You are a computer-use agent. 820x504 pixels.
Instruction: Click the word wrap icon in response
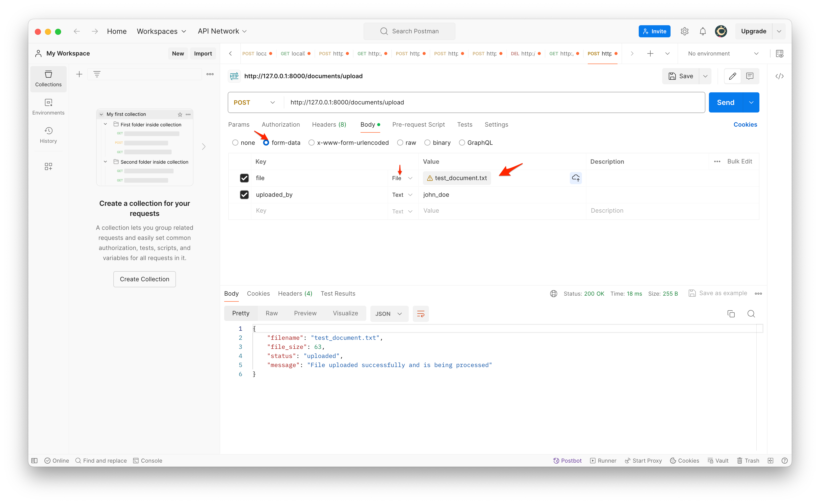click(421, 314)
